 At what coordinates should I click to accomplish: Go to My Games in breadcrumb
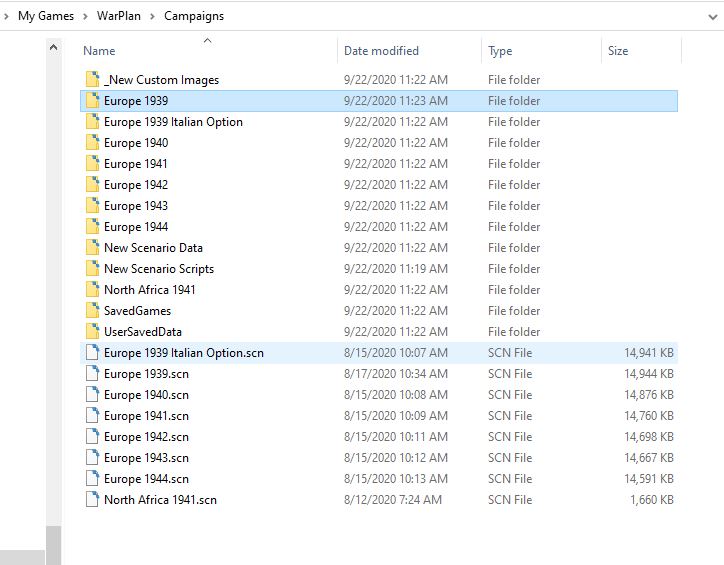point(46,16)
